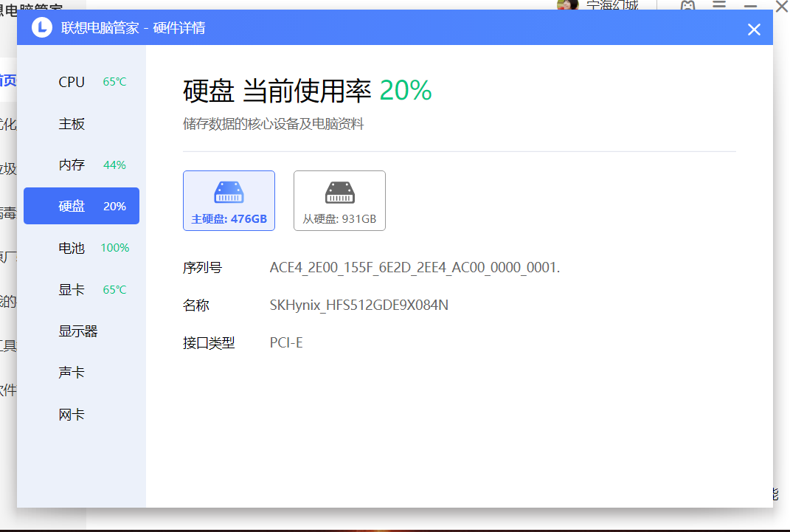Close the 硬件详情 hardware details dialog

(754, 30)
